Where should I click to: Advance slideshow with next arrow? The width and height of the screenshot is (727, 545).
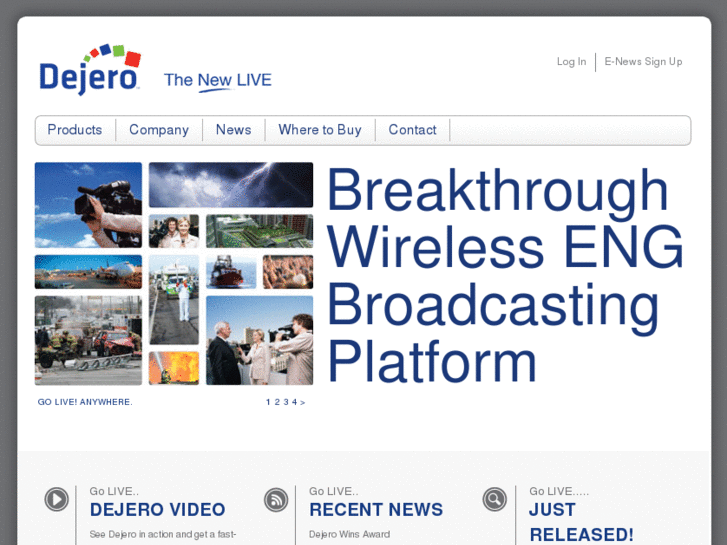302,403
